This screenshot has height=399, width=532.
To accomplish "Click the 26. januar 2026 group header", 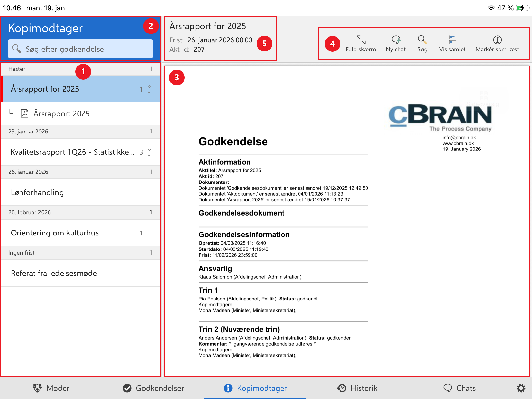I will tap(81, 172).
